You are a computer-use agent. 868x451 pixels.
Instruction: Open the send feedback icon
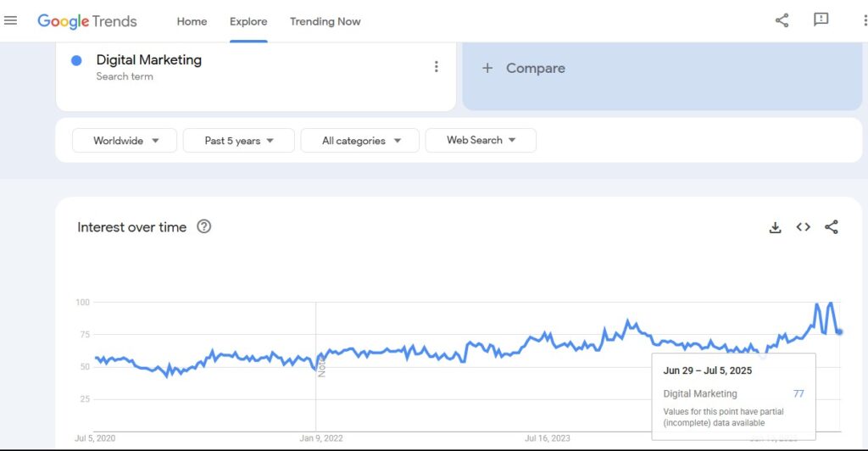821,19
